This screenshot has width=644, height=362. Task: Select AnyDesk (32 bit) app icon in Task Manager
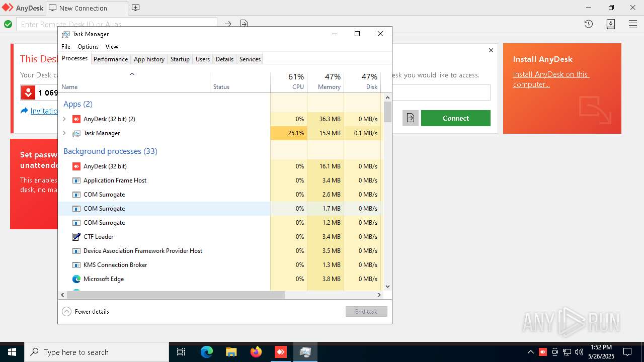coord(76,119)
